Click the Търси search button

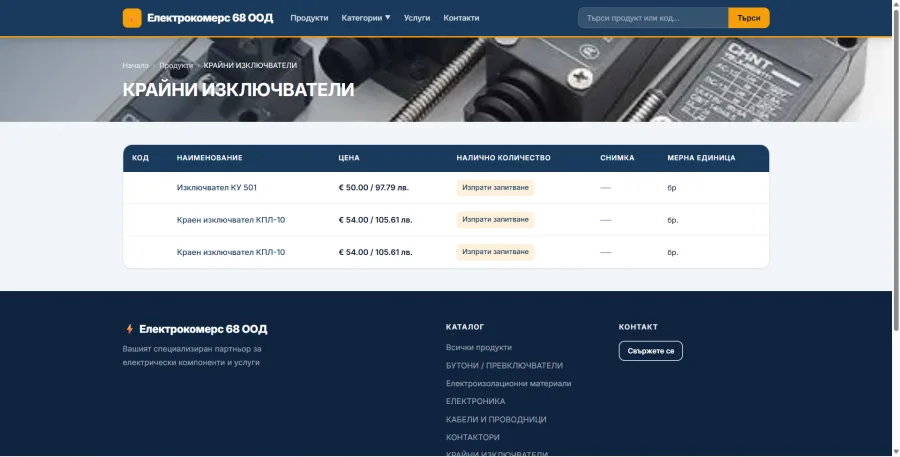[748, 18]
